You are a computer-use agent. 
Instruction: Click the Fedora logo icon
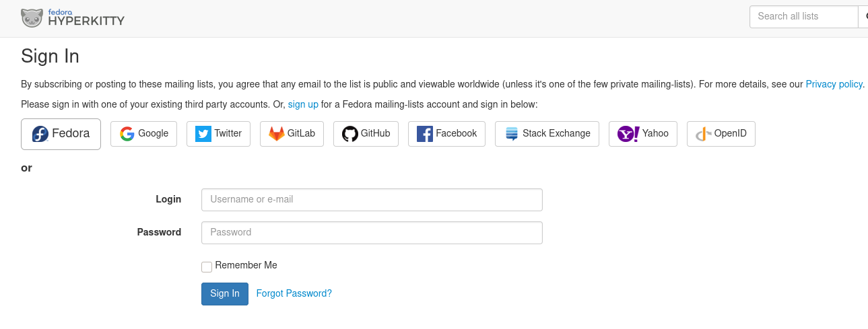click(x=40, y=134)
